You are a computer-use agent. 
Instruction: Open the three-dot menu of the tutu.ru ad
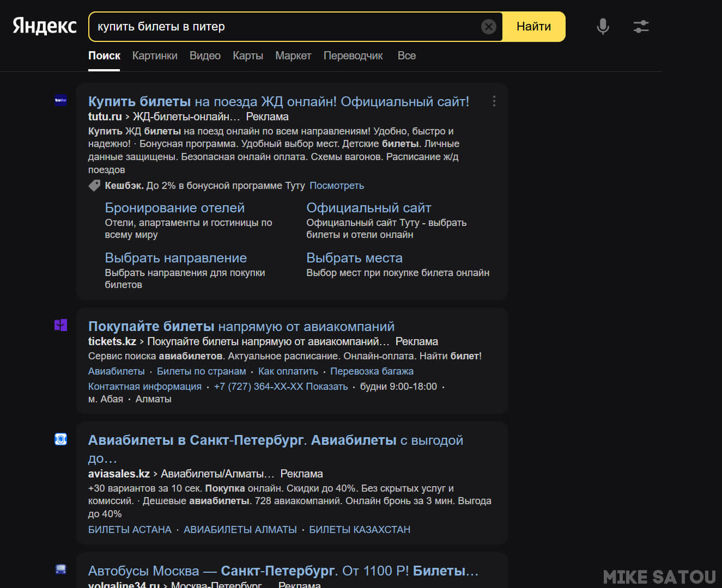point(494,101)
